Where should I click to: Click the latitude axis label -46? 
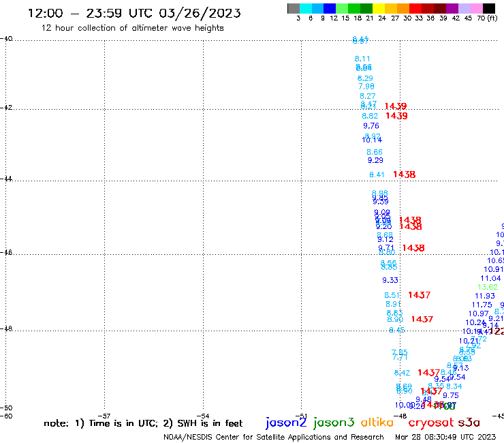pos(6,253)
